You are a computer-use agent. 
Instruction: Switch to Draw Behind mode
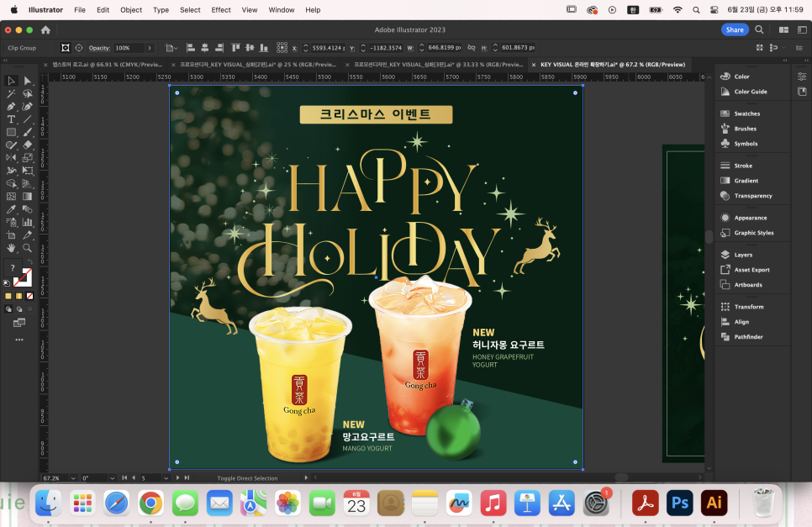[19, 309]
